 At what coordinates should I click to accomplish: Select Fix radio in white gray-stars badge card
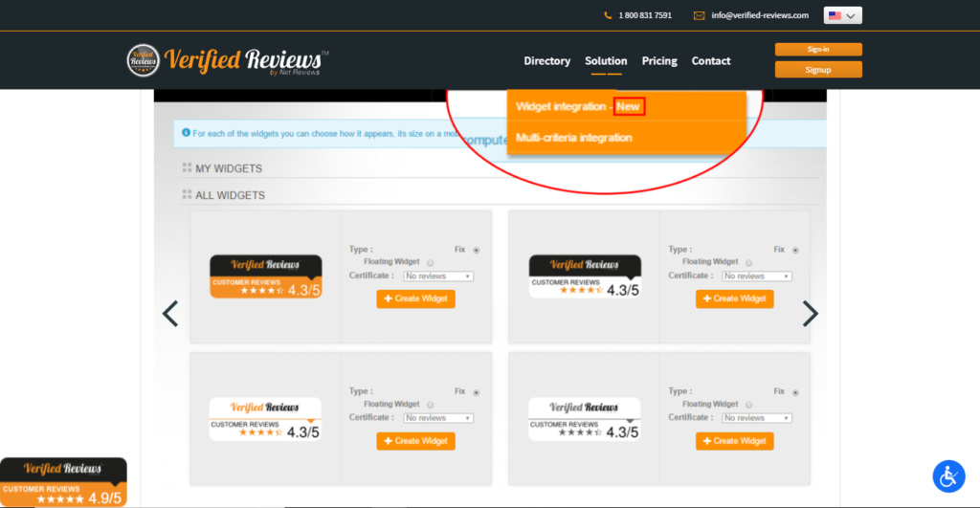[x=795, y=393]
